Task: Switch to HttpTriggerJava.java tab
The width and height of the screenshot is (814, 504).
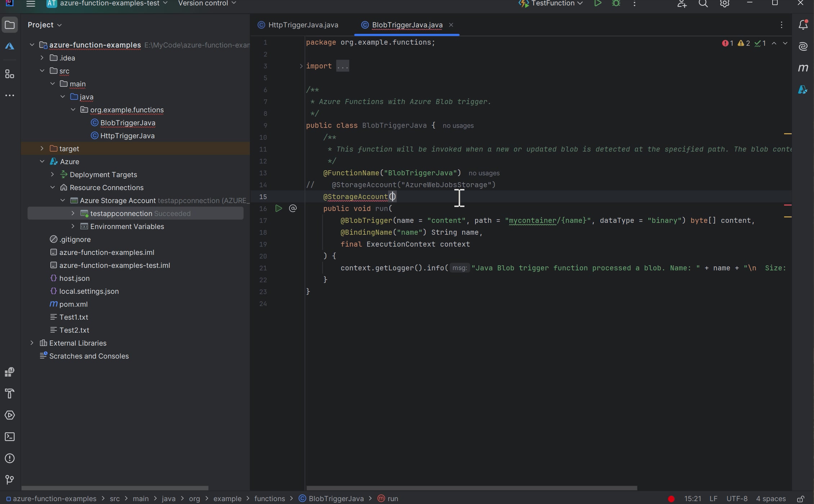Action: [303, 25]
